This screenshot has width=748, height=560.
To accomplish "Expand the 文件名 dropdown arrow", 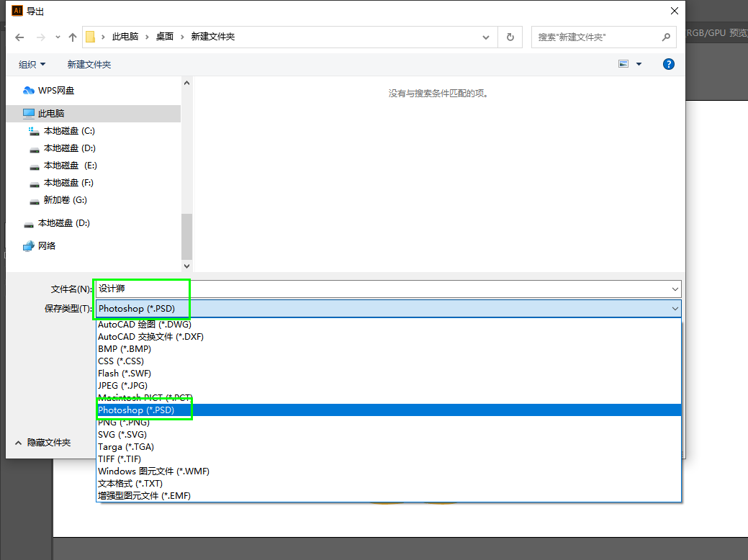I will point(675,289).
